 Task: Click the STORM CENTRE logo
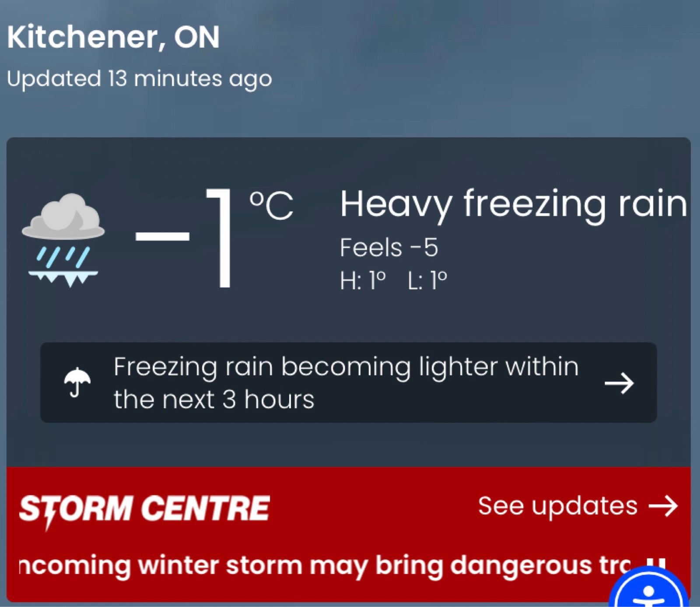point(144,509)
